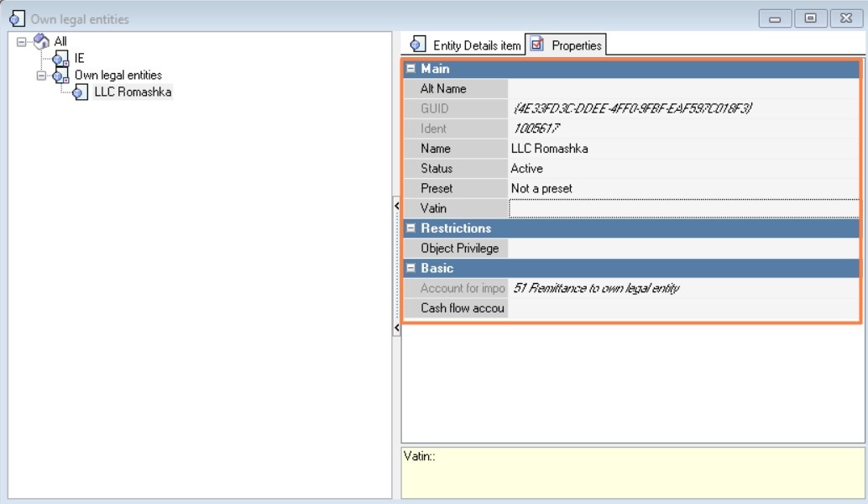This screenshot has width=868, height=504.
Task: Click the Vatin input field
Action: (683, 208)
